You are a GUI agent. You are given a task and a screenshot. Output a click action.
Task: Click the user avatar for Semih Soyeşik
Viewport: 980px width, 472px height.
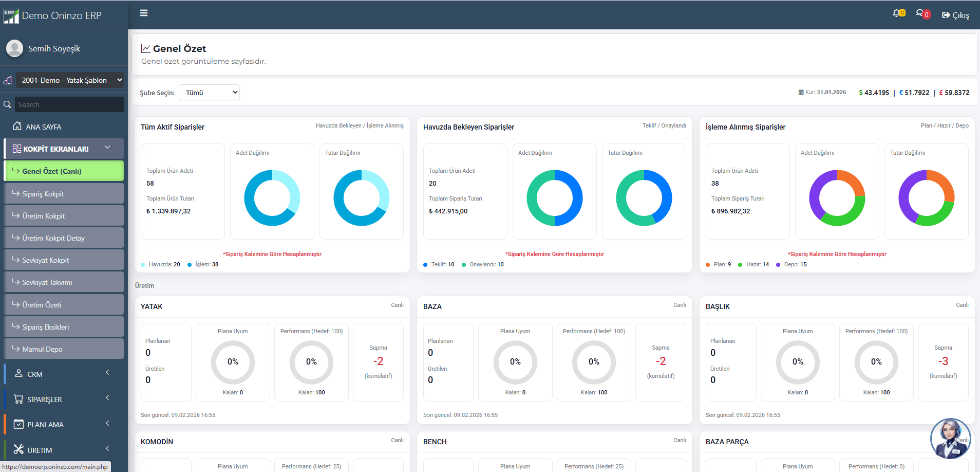pyautogui.click(x=14, y=48)
